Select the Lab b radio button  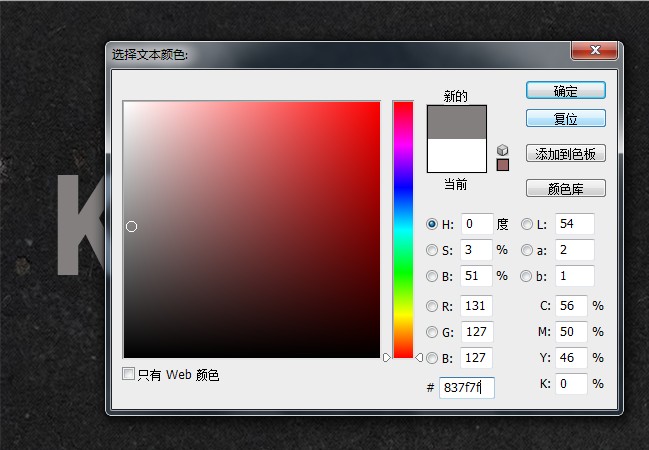pos(526,276)
